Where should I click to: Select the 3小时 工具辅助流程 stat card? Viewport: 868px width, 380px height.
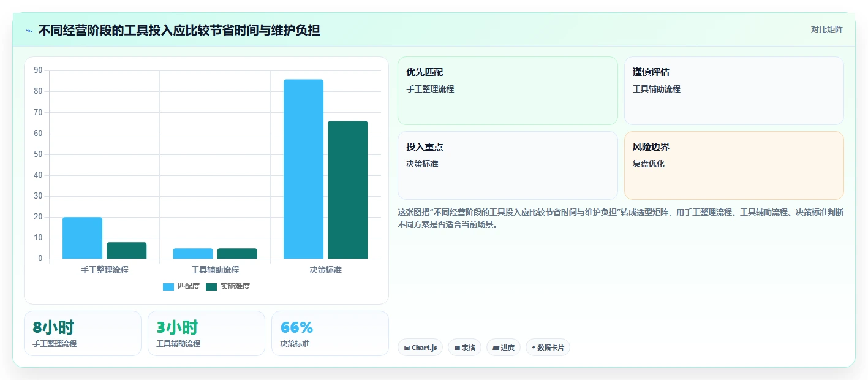click(206, 333)
